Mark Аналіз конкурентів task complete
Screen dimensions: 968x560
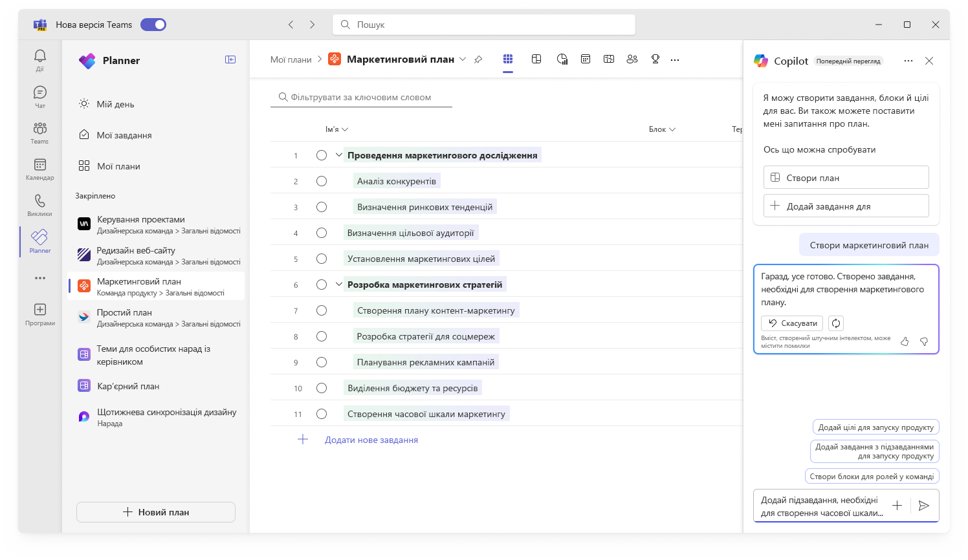pyautogui.click(x=322, y=181)
